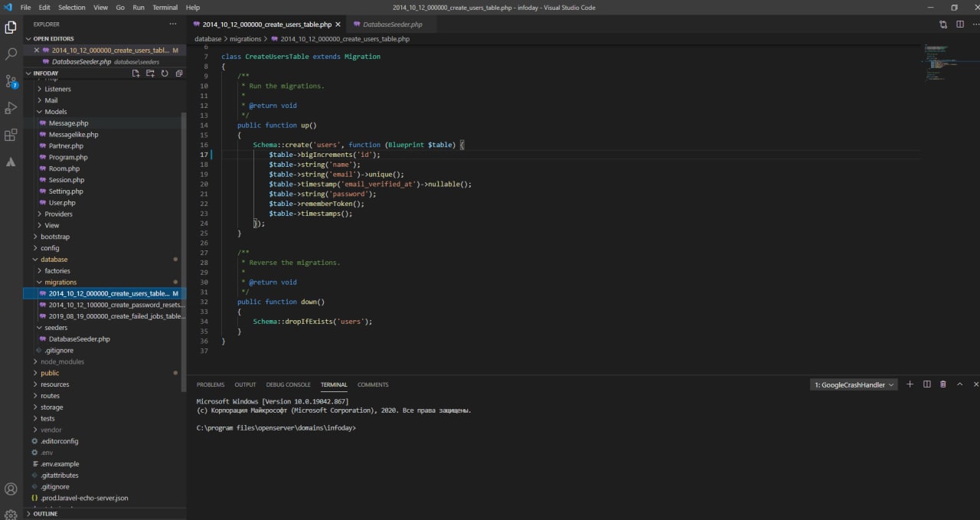Open the Extensions view

pyautogui.click(x=11, y=136)
